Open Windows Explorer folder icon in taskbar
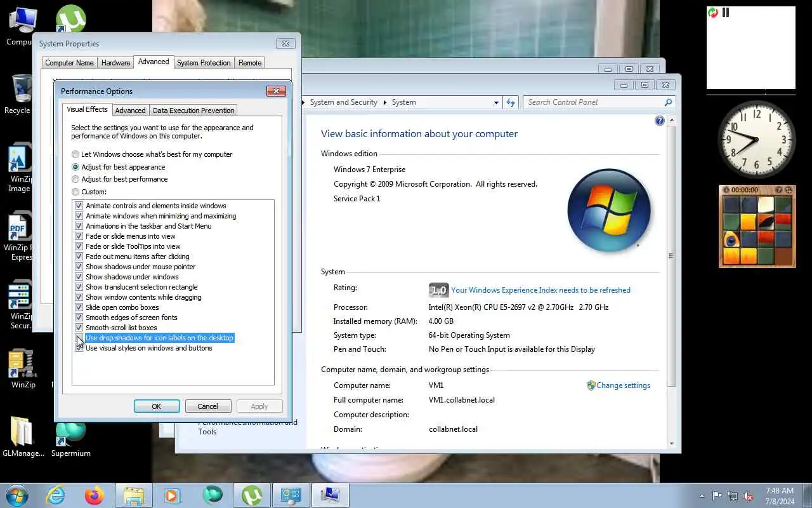The image size is (812, 508). (133, 495)
